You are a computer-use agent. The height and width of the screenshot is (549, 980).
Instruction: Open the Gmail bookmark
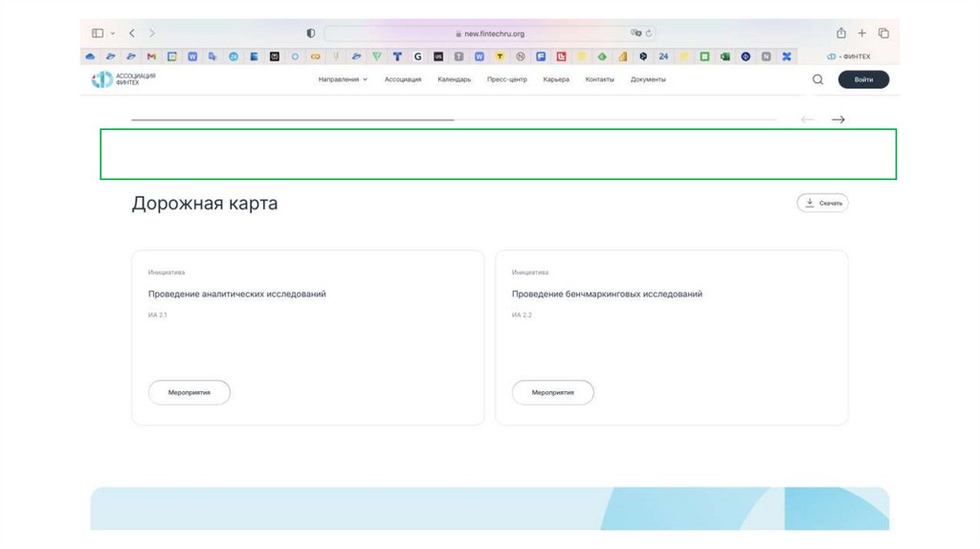[151, 56]
